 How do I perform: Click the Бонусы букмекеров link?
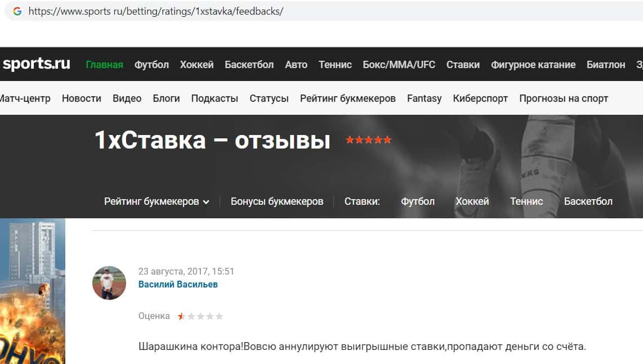point(277,201)
